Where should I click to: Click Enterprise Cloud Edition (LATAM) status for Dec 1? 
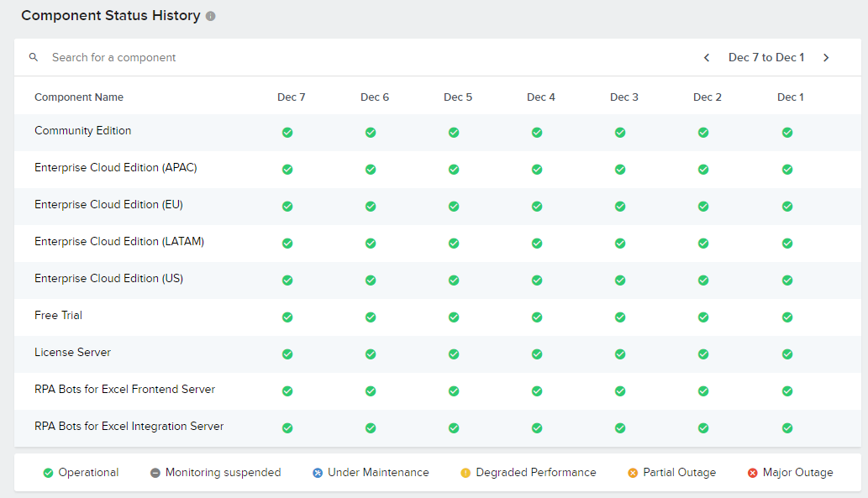pos(787,244)
